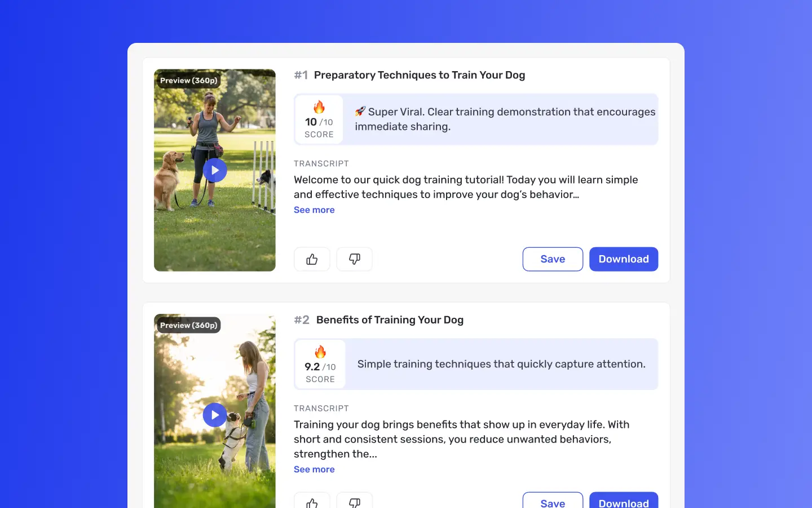The image size is (812, 508).
Task: Thumbs up the Benefits of Training clip
Action: tap(312, 500)
